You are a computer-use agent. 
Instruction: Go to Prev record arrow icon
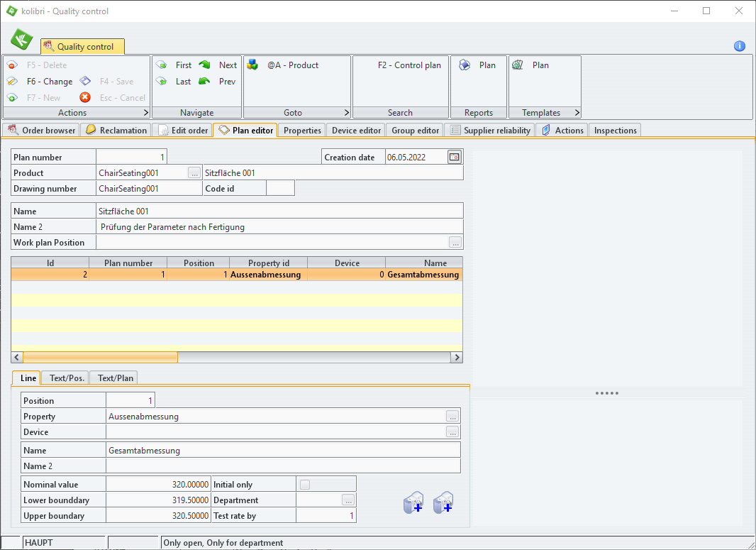coord(204,81)
